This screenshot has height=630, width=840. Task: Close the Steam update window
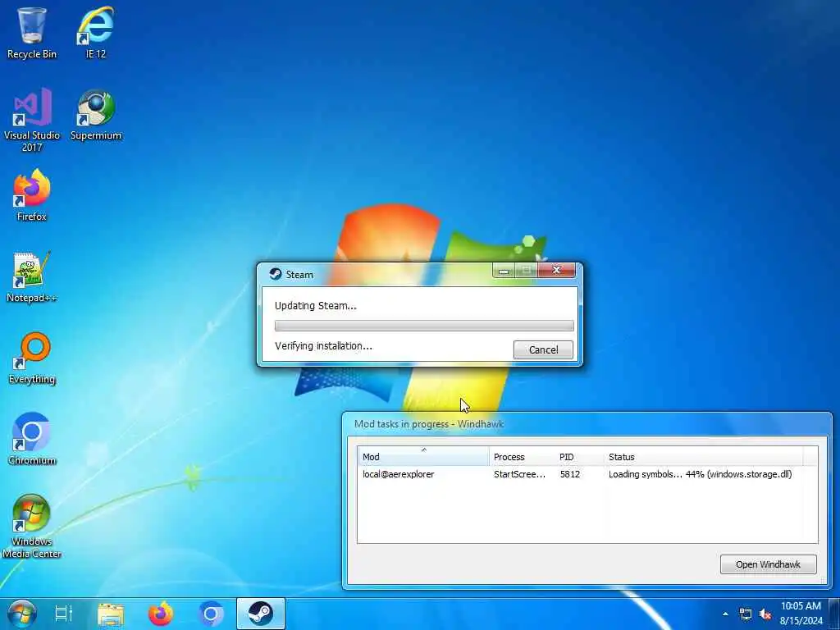tap(556, 270)
